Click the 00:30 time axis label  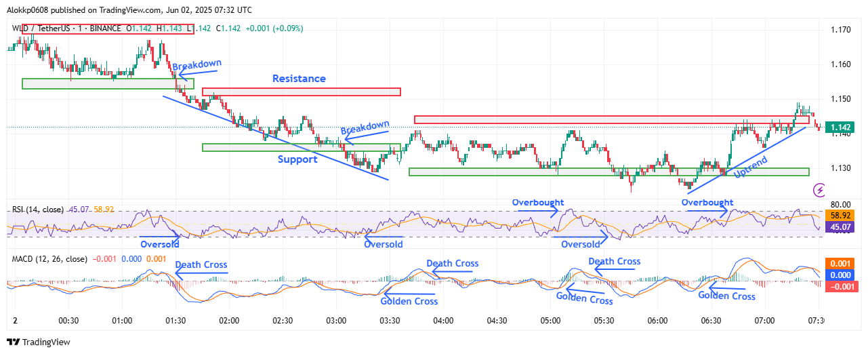tap(68, 320)
